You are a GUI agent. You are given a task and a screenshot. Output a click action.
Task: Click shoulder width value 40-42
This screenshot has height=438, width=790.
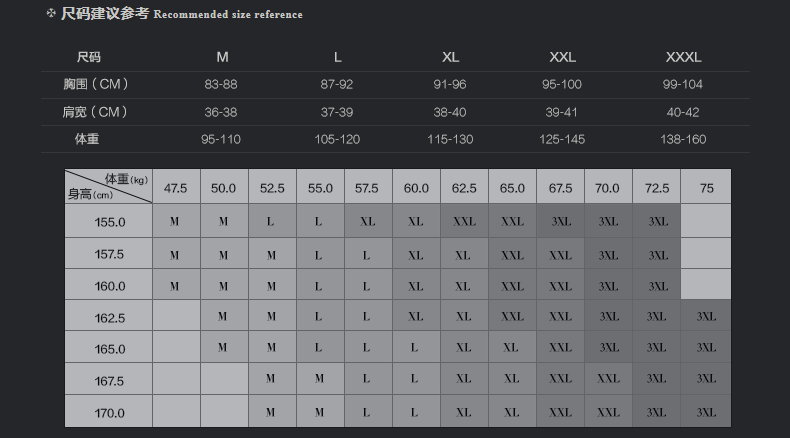pos(684,112)
